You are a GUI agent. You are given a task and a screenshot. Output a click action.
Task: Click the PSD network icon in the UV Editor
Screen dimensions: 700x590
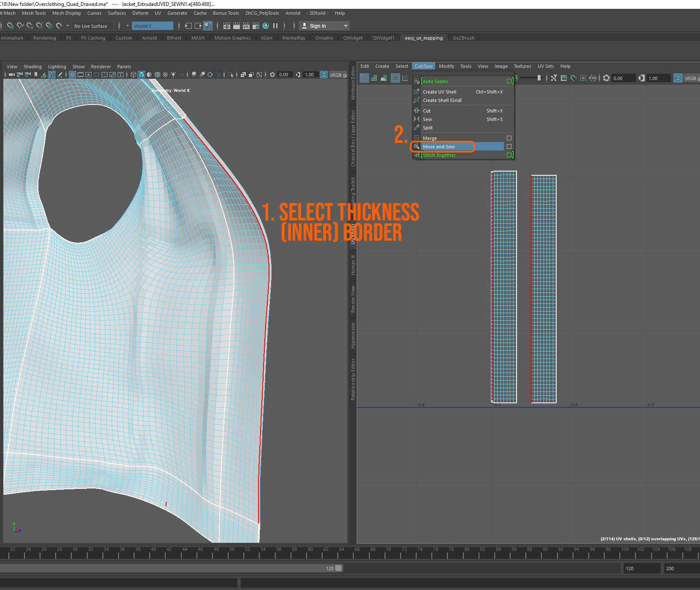click(592, 78)
